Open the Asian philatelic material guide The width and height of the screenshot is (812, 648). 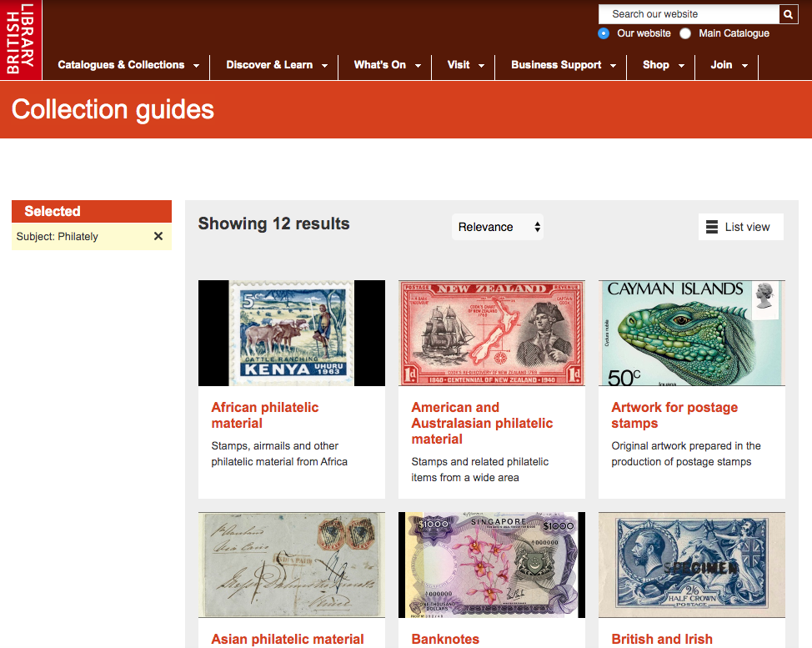288,639
